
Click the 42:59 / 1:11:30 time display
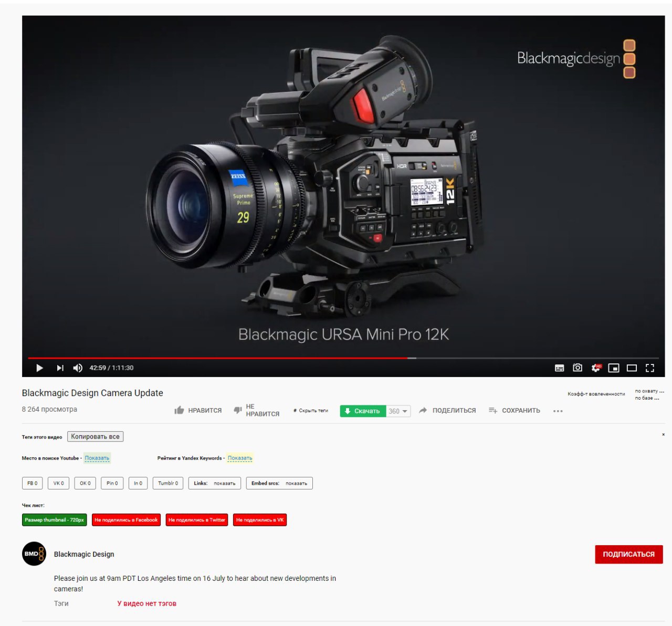(x=111, y=368)
